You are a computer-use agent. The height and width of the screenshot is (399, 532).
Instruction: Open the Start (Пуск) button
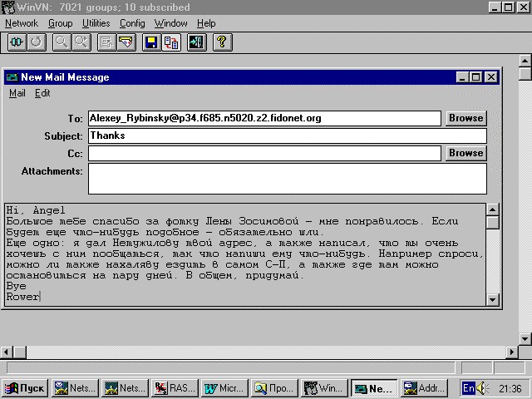(x=25, y=388)
